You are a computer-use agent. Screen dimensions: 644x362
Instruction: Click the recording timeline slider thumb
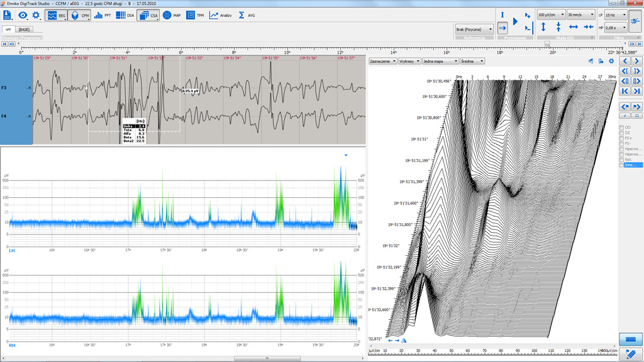[x=547, y=43]
